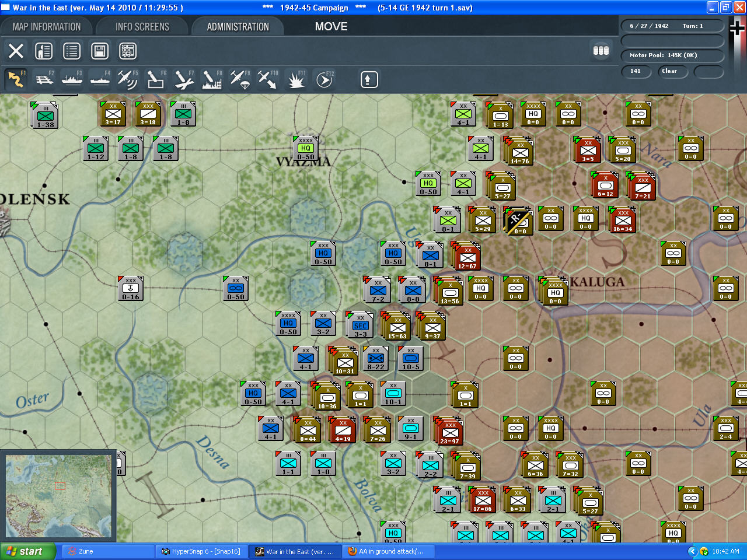
Task: Select the cyan unit counter 10-1
Action: tap(393, 393)
